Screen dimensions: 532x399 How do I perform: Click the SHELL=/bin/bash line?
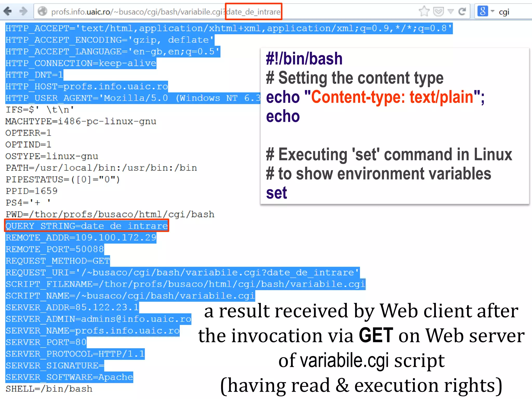click(49, 389)
